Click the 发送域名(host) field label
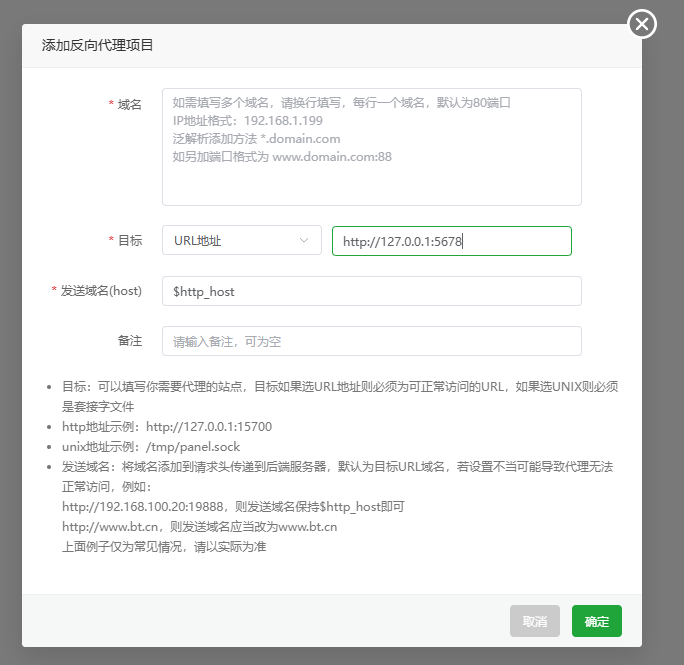684x665 pixels. (x=100, y=291)
